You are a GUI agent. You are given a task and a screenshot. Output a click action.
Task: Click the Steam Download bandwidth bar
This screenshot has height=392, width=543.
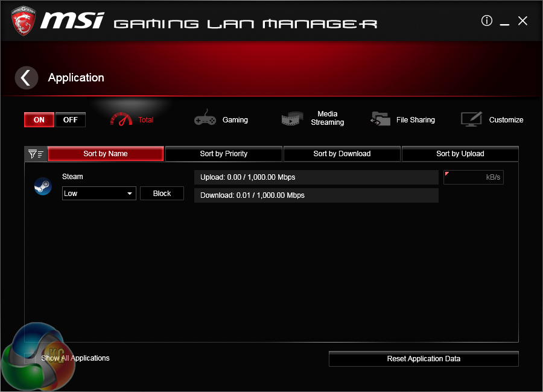316,195
